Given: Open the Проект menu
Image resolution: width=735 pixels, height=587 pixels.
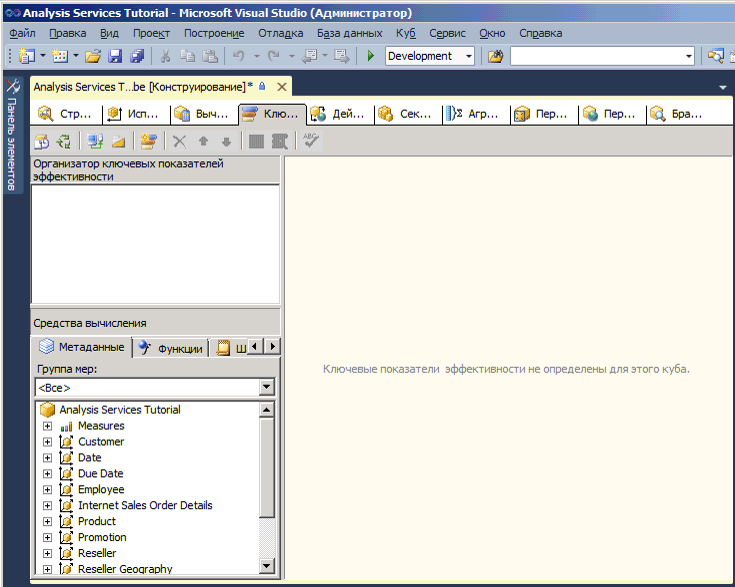Looking at the screenshot, I should click(x=151, y=33).
